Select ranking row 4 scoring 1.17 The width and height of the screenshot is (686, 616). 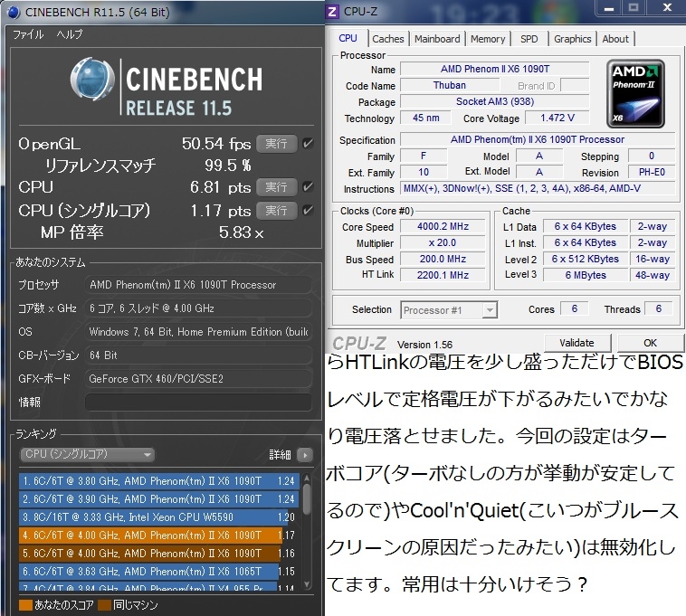[x=159, y=535]
